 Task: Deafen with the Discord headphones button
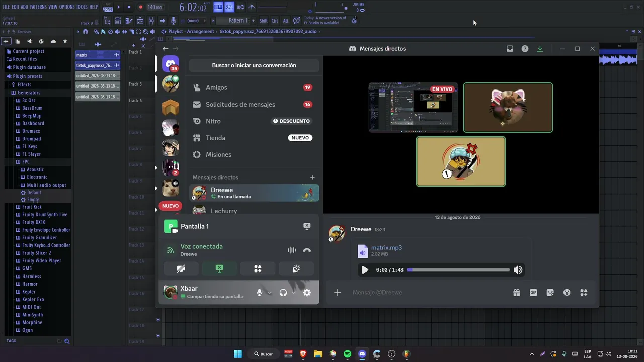point(283,292)
